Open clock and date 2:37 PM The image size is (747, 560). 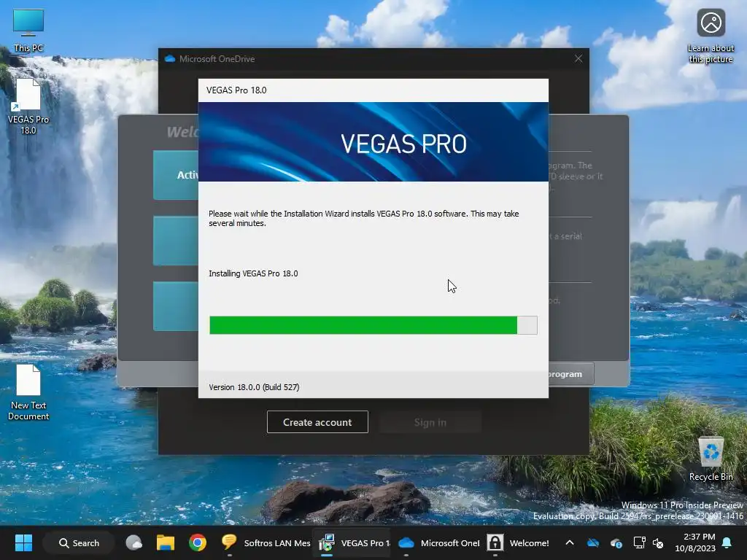695,542
